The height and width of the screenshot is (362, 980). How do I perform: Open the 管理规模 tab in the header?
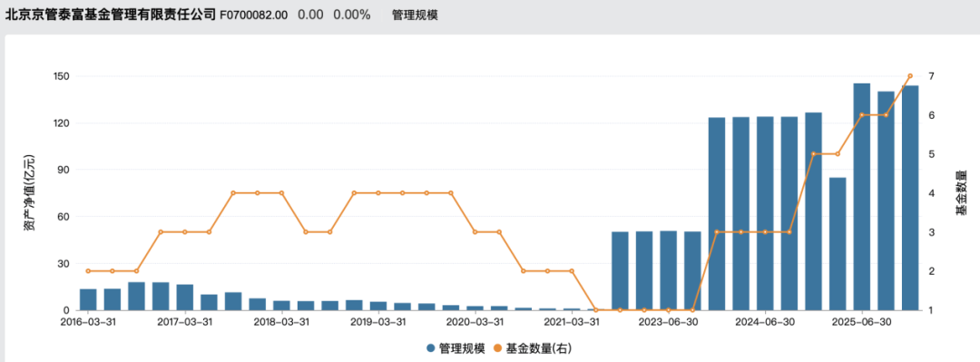(415, 15)
